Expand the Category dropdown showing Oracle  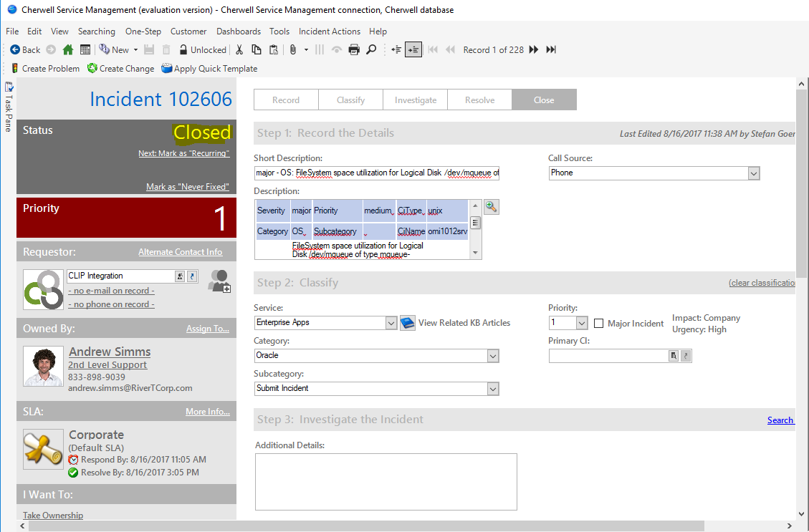coord(493,356)
